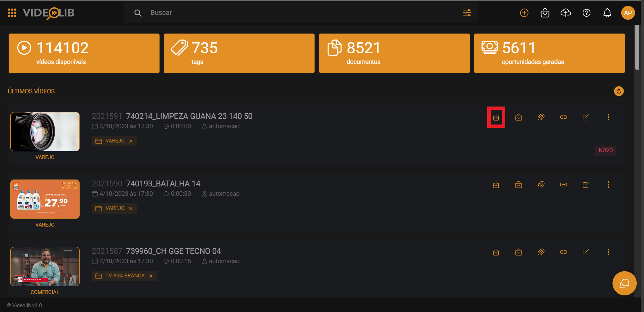Open the AP user avatar menu
This screenshot has height=312, width=644.
(628, 13)
